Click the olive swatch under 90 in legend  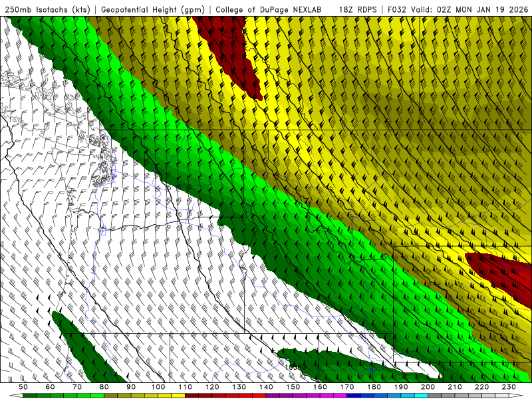click(x=124, y=395)
